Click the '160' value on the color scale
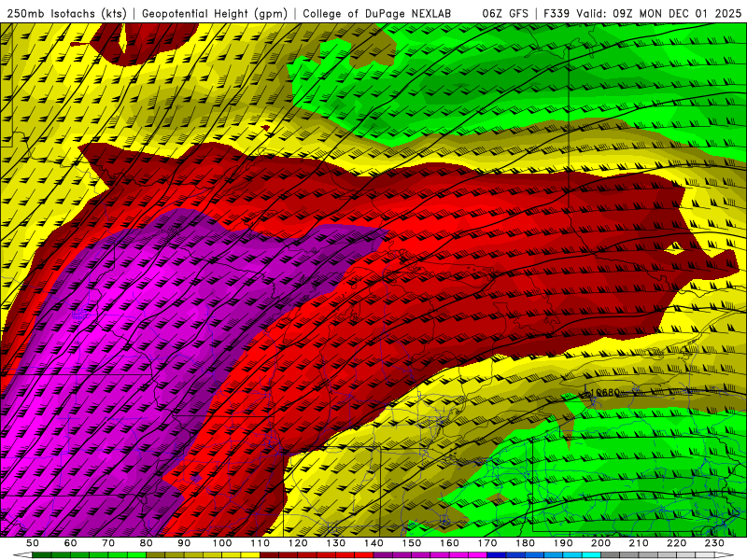Viewport: 747px width, 560px height. [x=449, y=543]
